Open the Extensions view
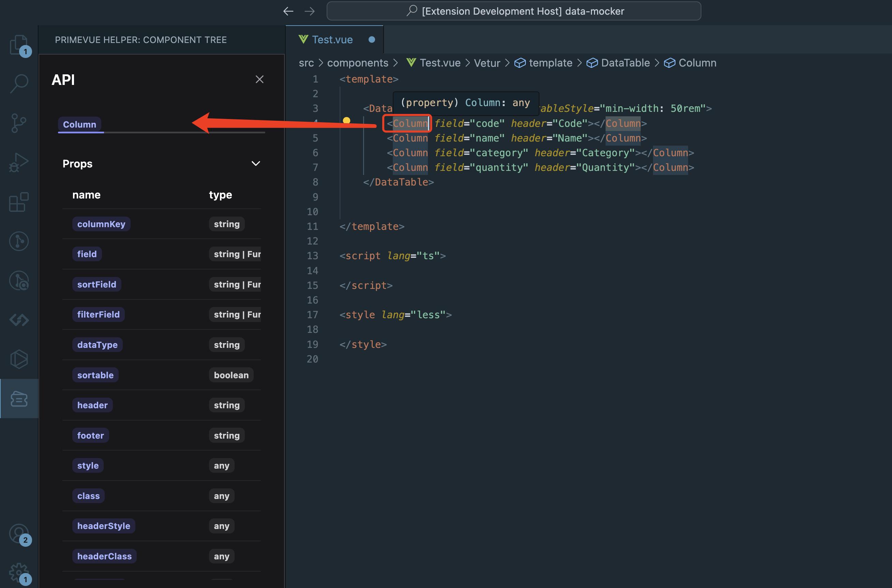Screen dimensions: 892x588 tap(19, 202)
